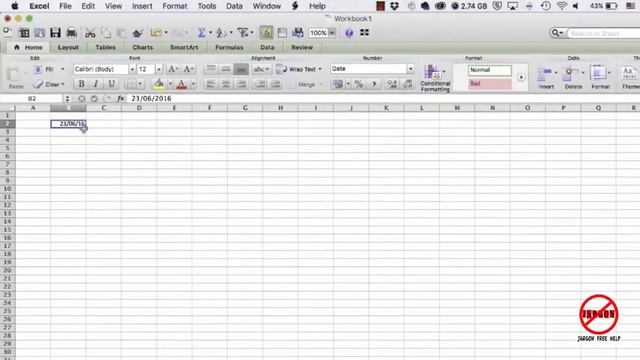
Task: Open the Apple menu
Action: click(15, 6)
